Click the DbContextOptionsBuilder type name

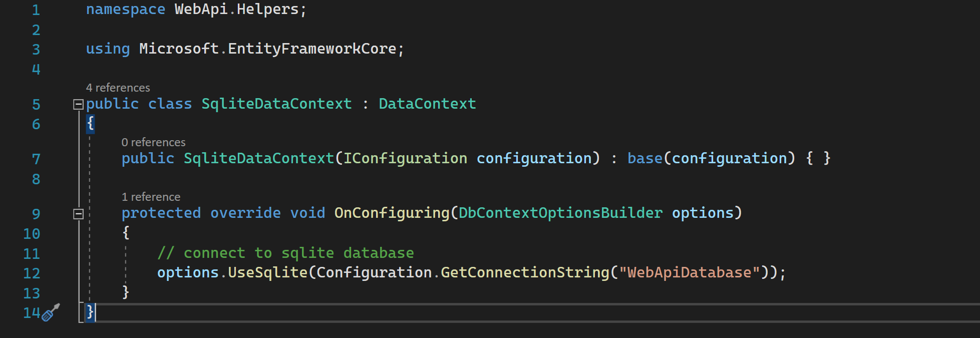pos(560,213)
